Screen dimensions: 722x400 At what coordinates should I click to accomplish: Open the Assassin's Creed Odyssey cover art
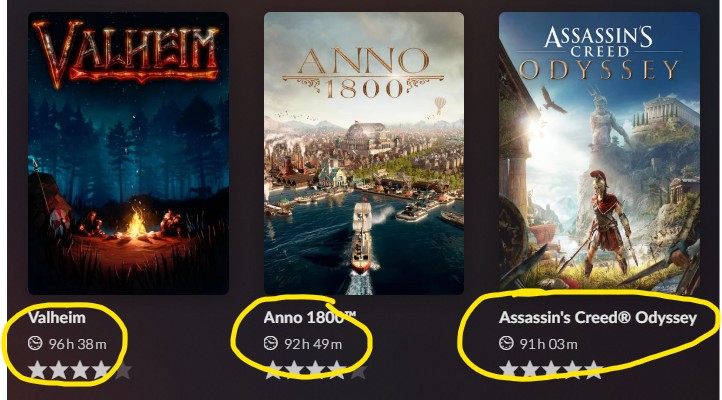[600, 153]
